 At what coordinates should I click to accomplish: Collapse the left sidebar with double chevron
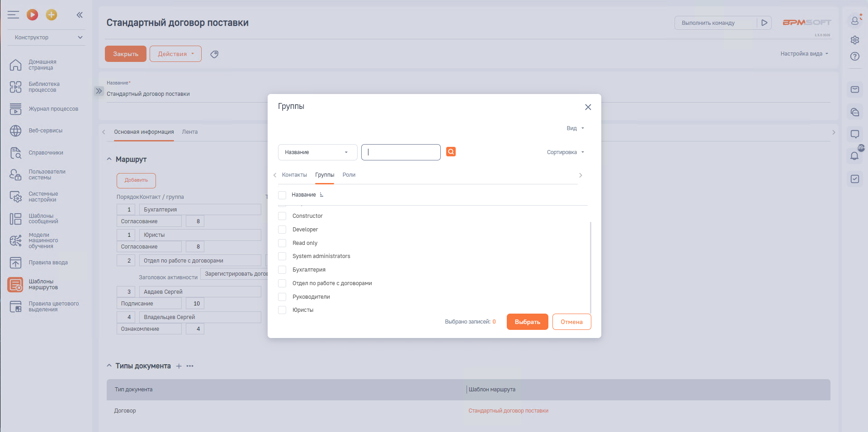pyautogui.click(x=80, y=15)
